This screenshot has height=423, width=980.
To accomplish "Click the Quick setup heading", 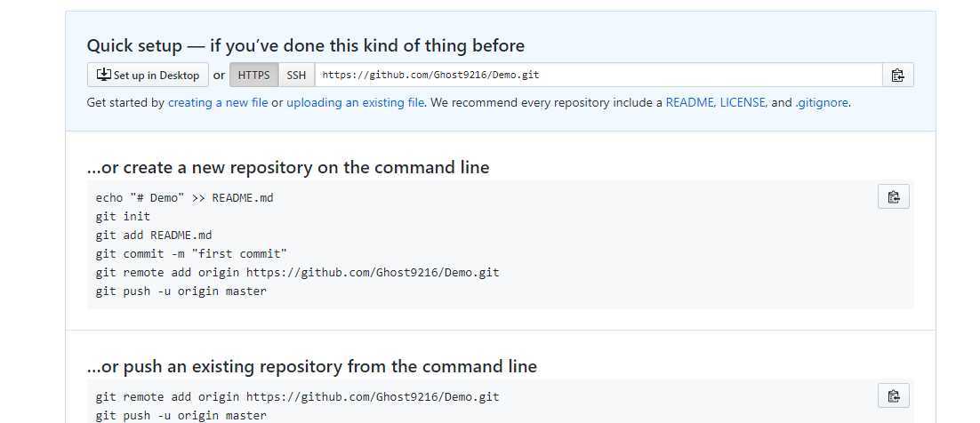I will click(x=306, y=45).
